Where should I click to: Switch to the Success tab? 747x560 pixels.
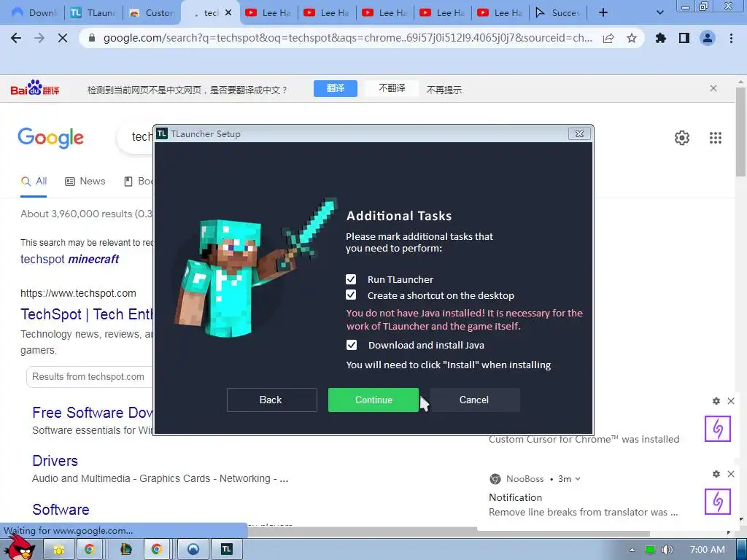[559, 13]
